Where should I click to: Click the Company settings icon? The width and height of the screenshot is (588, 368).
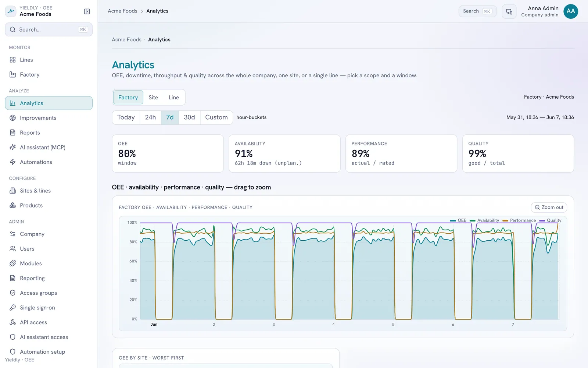12,234
